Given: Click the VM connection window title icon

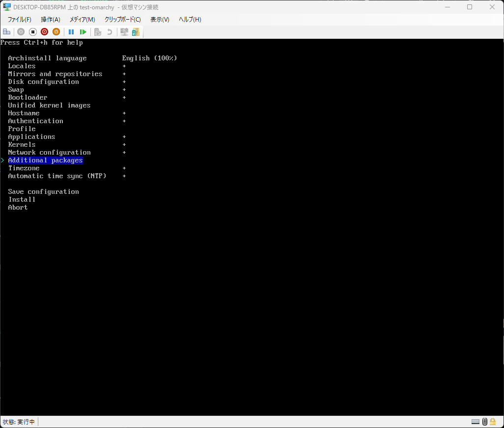Looking at the screenshot, I should (7, 7).
